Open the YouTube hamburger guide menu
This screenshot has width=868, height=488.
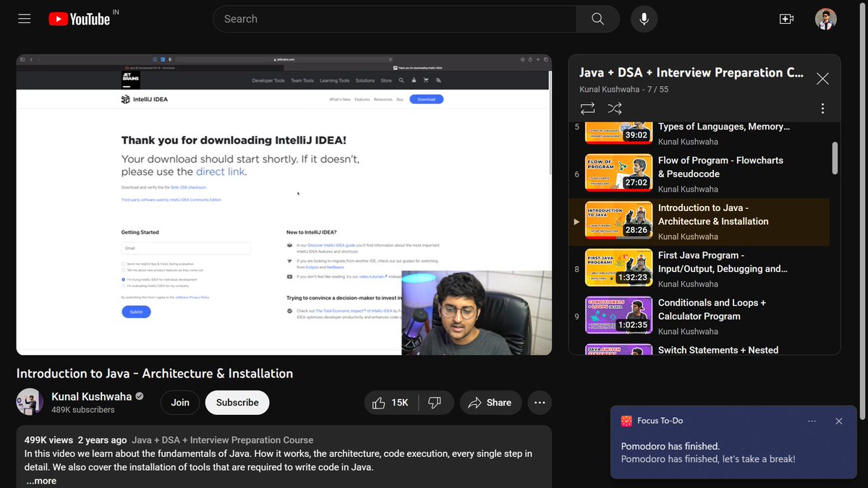point(25,19)
